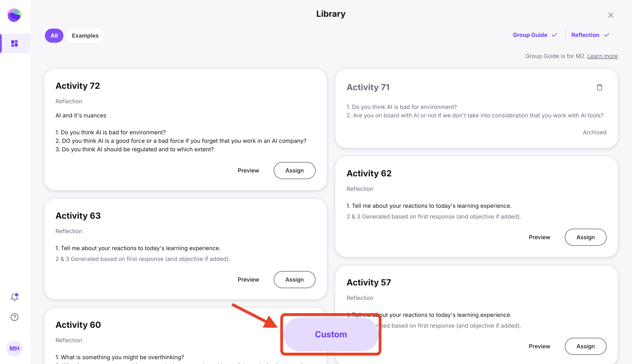Viewport: 632px width, 364px height.
Task: Preview Activity 57
Action: 539,346
